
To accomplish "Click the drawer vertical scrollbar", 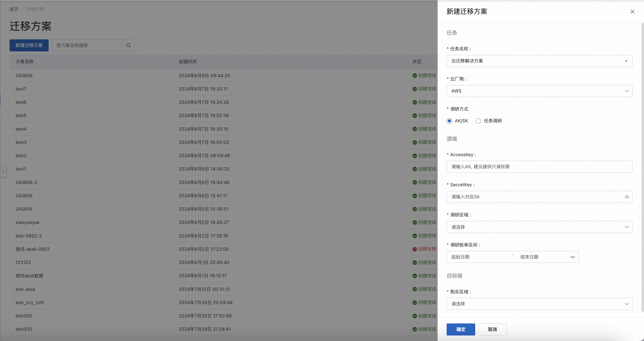I will tap(642, 167).
